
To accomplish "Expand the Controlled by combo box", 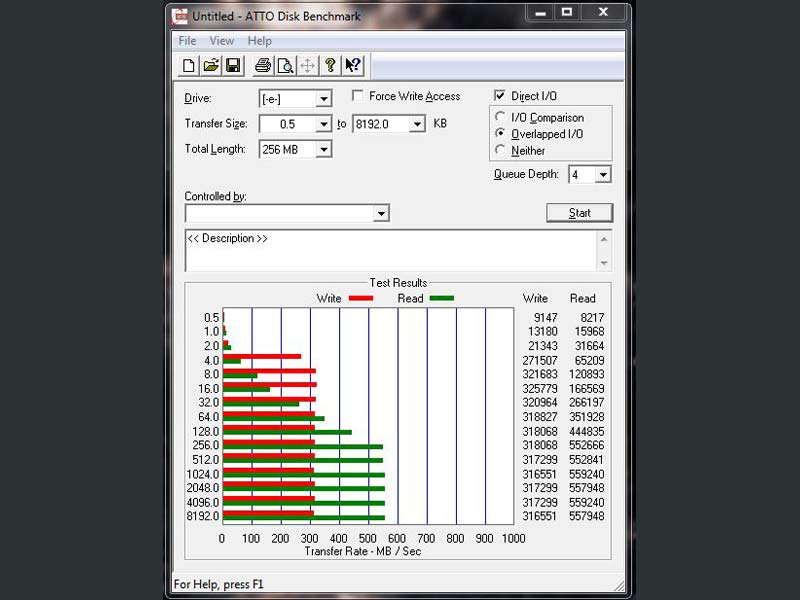I will pyautogui.click(x=380, y=214).
